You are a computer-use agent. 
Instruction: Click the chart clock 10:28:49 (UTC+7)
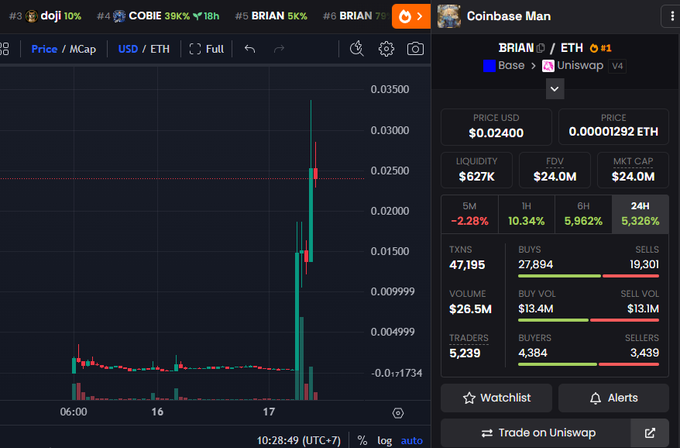coord(298,441)
